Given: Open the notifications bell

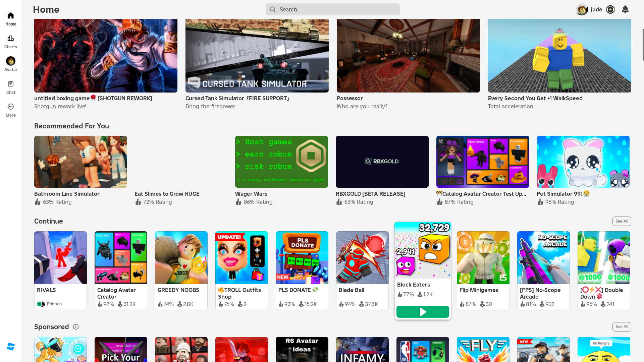Looking at the screenshot, I should 625,9.
